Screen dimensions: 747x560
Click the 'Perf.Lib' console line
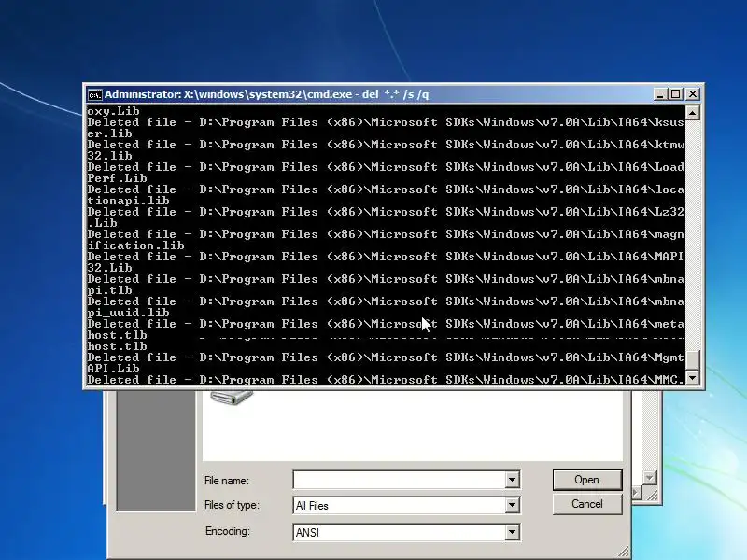pos(118,178)
